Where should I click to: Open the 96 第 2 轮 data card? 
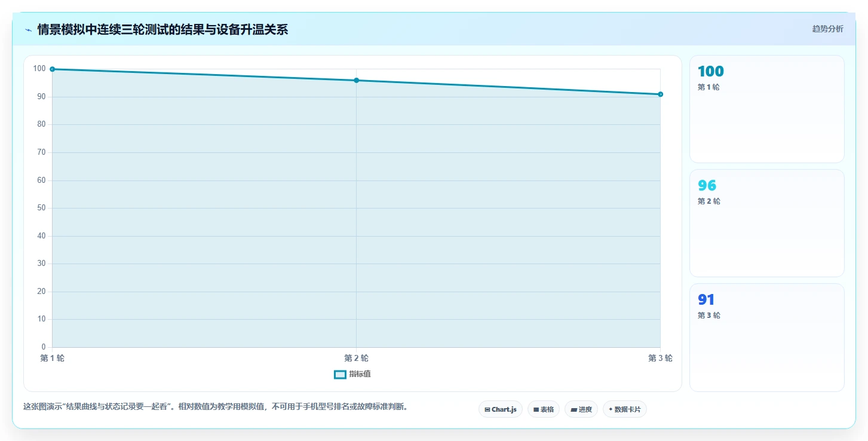coord(767,223)
